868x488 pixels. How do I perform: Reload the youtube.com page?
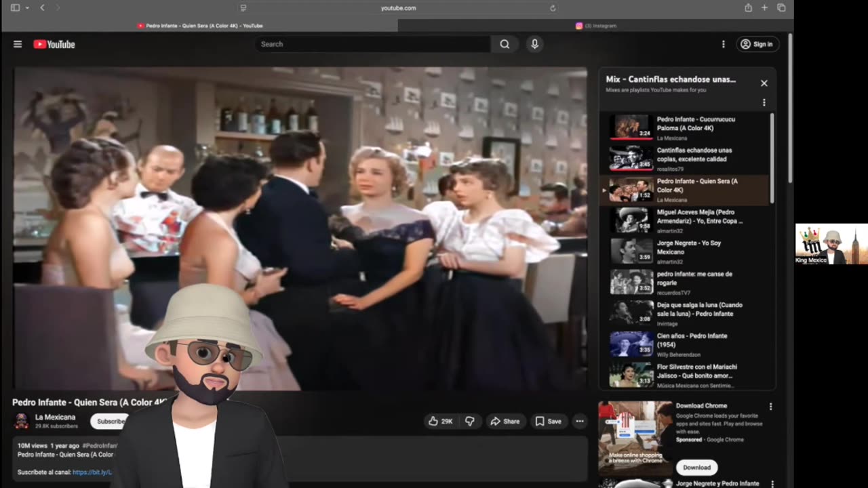point(553,8)
